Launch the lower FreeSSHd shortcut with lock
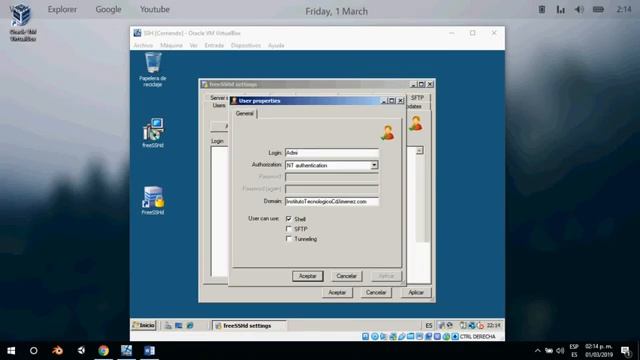 coord(153,200)
